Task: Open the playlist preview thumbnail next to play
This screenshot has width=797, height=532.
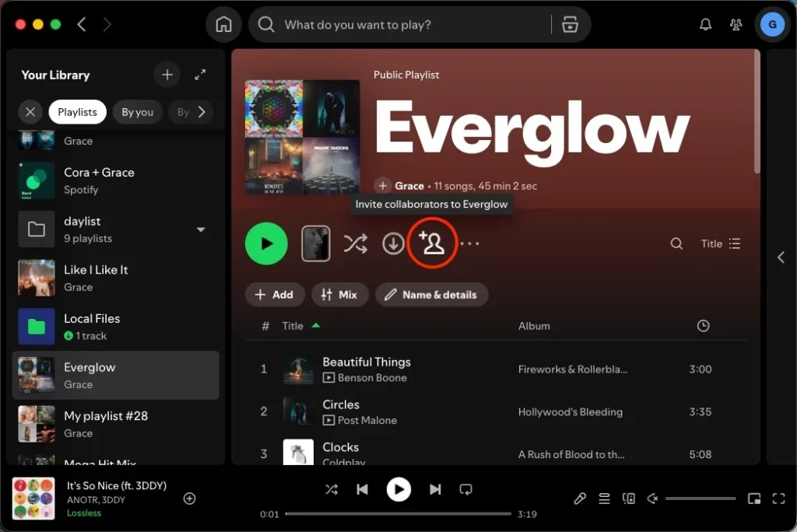Action: [x=316, y=243]
